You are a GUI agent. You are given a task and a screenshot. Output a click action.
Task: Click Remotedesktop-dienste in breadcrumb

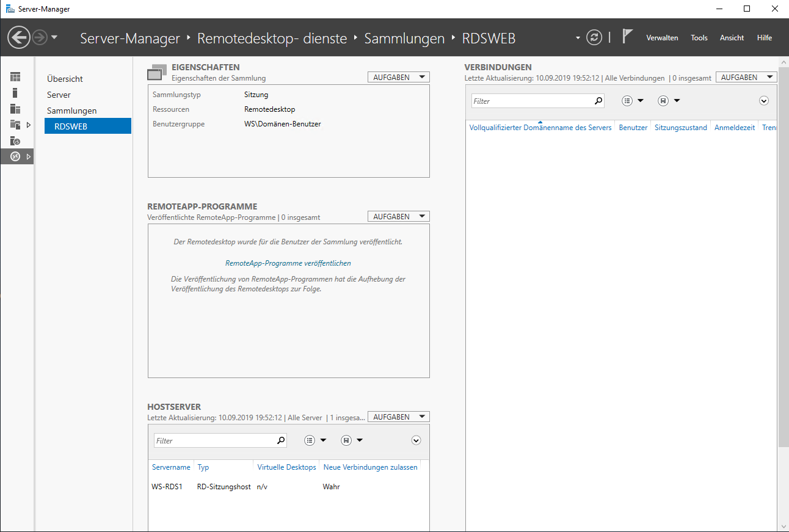coord(272,38)
